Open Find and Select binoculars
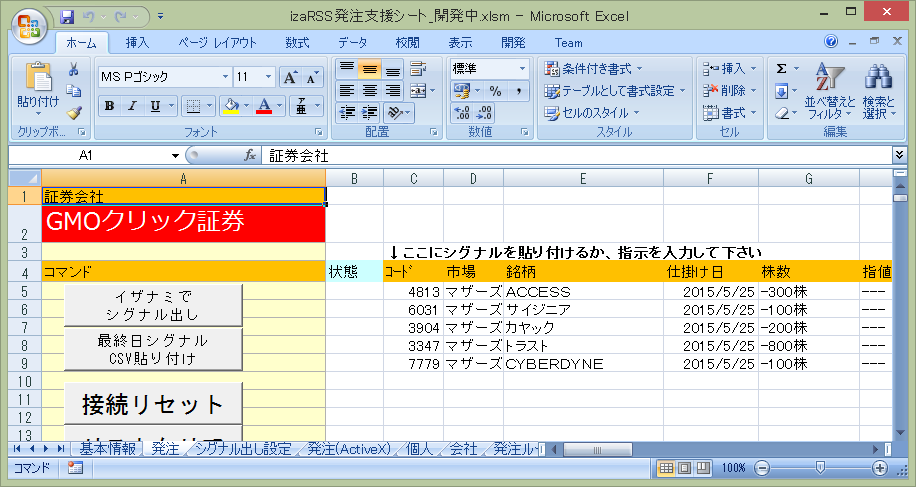916x487 pixels. coord(879,91)
